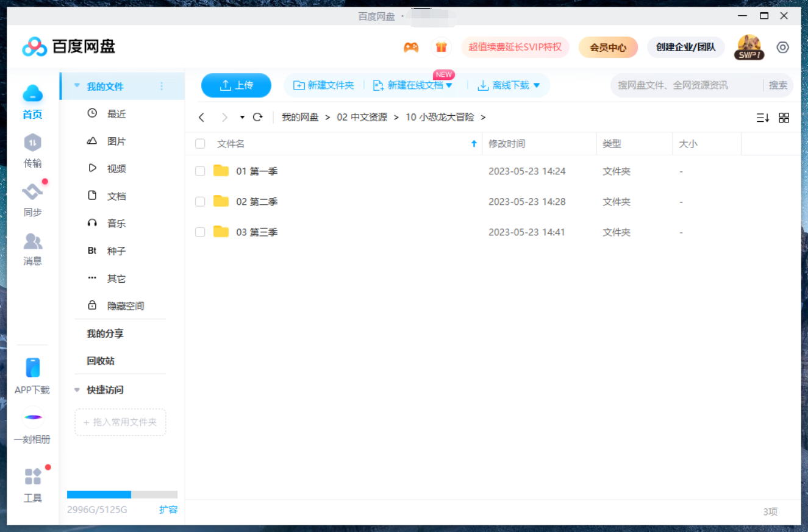Click the game controller icon

point(411,48)
